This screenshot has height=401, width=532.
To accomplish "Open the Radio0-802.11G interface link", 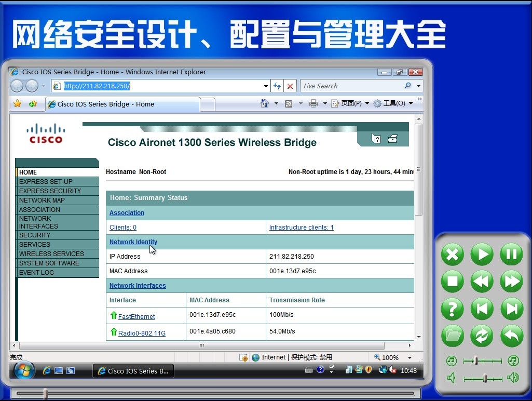I will tap(142, 333).
